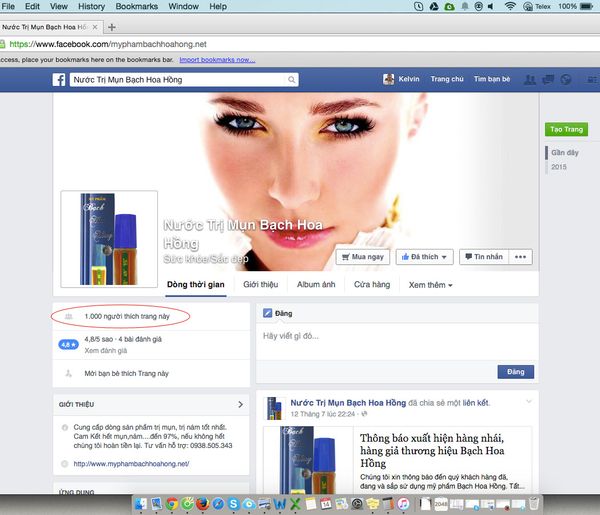Open Skype from the dock
Image resolution: width=600 pixels, height=515 pixels.
233,504
